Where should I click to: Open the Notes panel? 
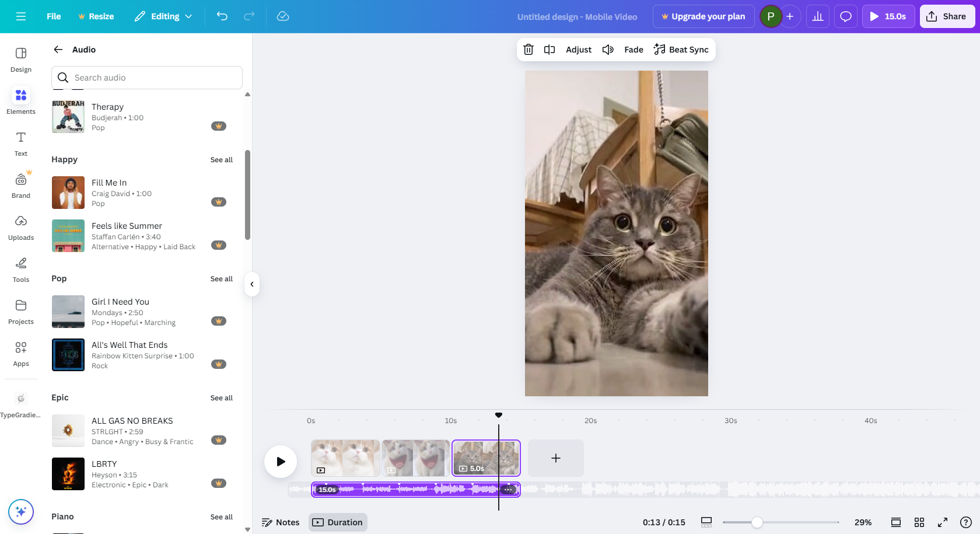tap(281, 522)
